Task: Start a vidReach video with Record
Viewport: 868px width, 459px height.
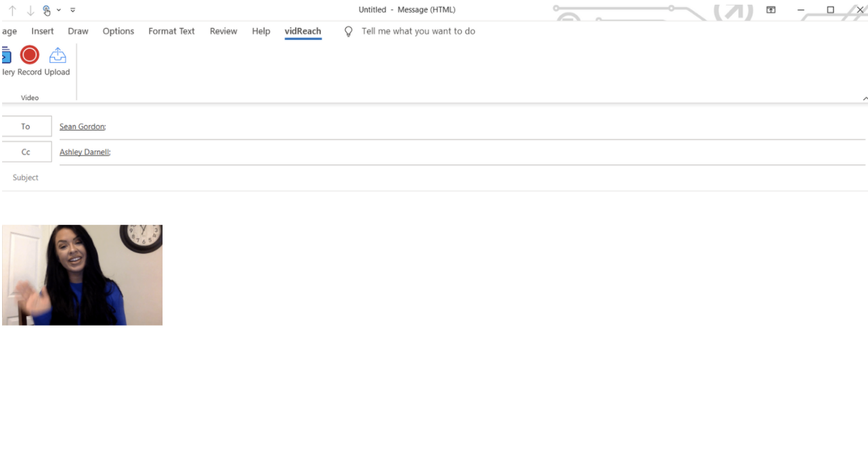Action: point(30,61)
